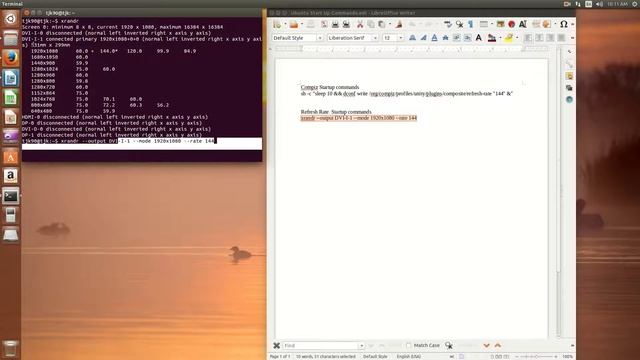Image resolution: width=640 pixels, height=360 pixels.
Task: Click the Copy icon in Writer toolbar
Action: point(371,24)
